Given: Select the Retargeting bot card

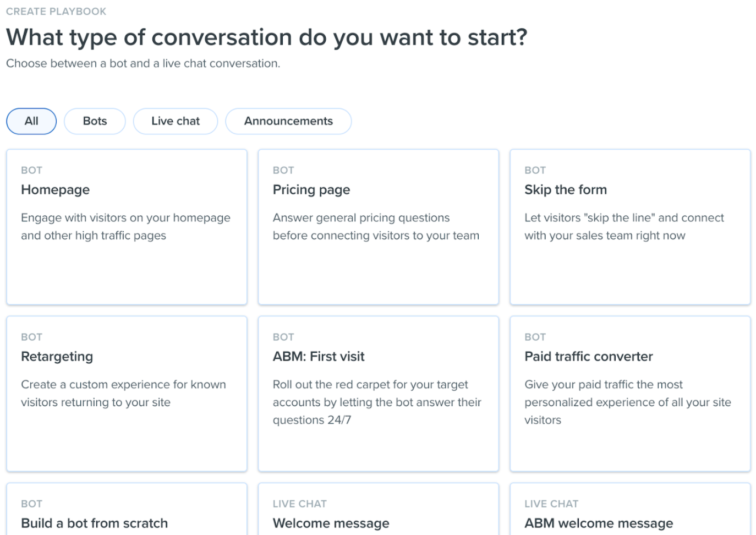Looking at the screenshot, I should tap(127, 394).
